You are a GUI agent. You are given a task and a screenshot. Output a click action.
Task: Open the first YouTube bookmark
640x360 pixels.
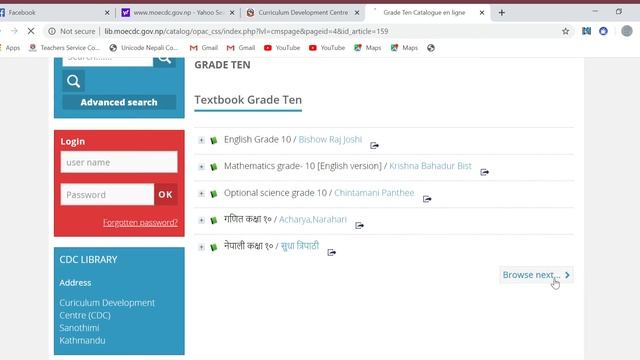pos(282,48)
